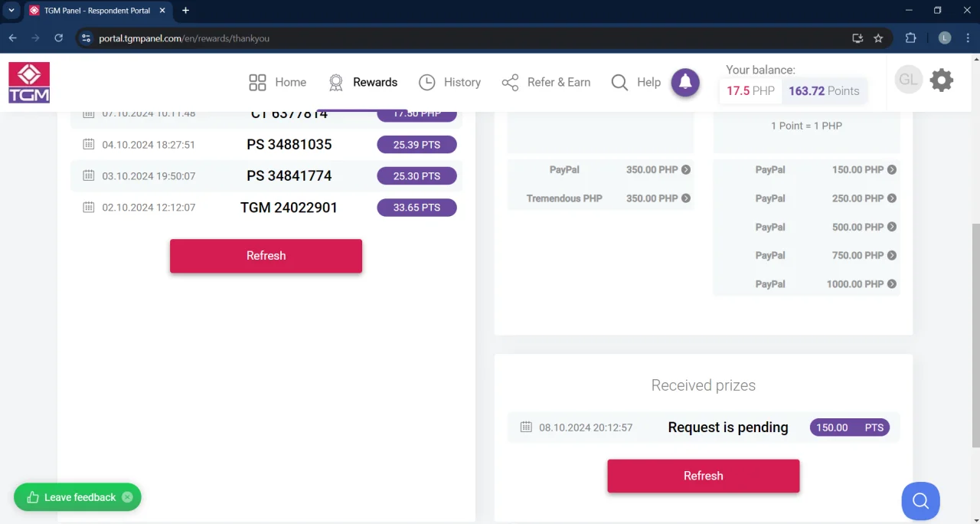The image size is (980, 524).
Task: Select survey PS 34841774
Action: pos(289,175)
